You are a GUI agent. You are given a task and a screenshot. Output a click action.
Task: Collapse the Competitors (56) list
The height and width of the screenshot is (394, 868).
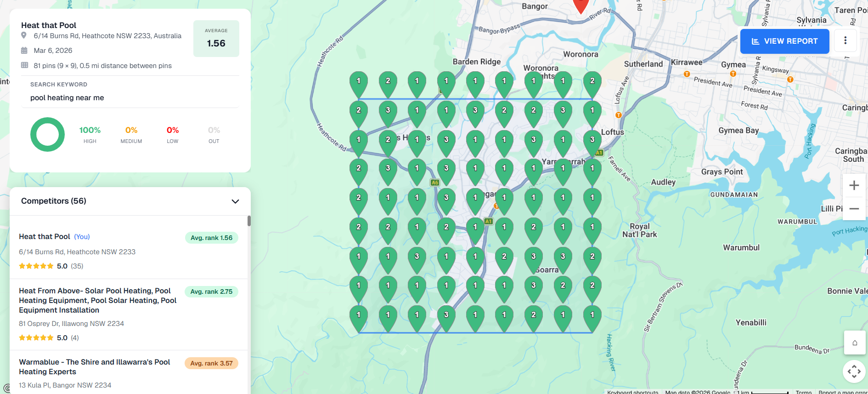click(x=235, y=201)
